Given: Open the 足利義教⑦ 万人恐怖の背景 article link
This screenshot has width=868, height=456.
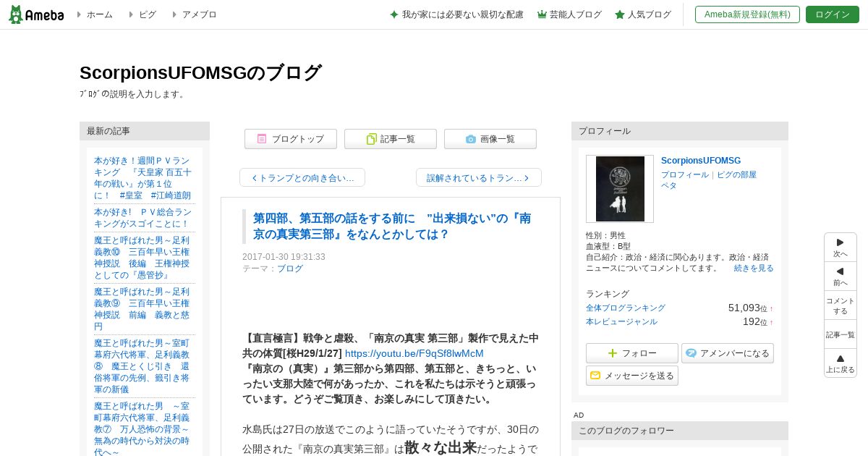Looking at the screenshot, I should (x=142, y=428).
